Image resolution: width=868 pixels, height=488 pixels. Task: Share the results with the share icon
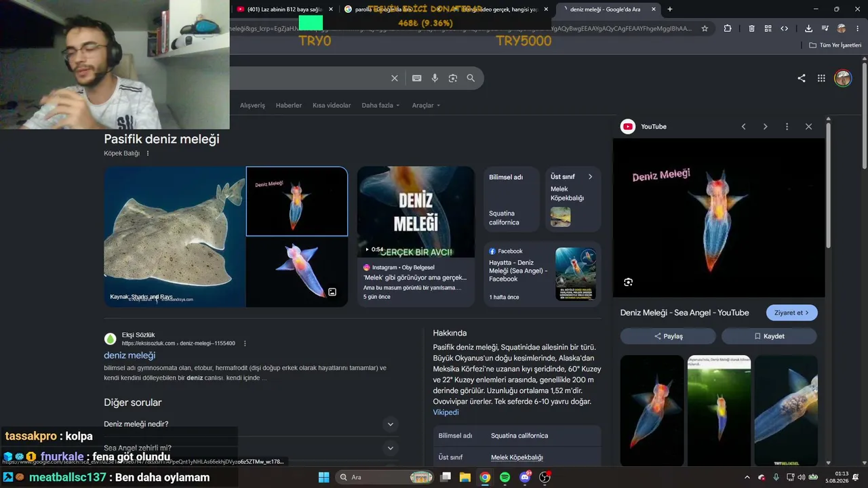pyautogui.click(x=802, y=78)
